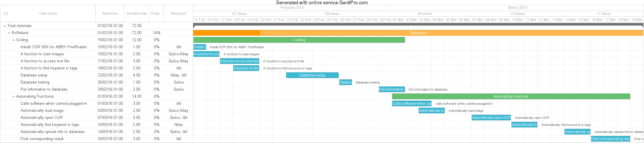Select the Install OCR SDK for ABBY FineReader row
The image size is (644, 143).
click(54, 47)
